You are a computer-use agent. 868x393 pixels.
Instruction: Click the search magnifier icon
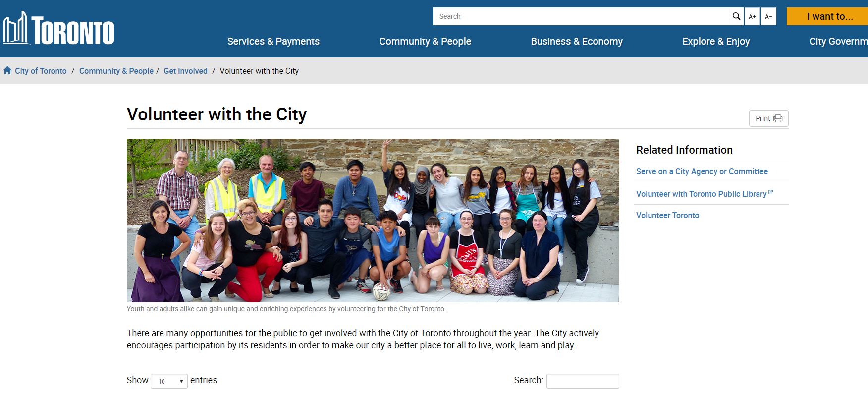736,16
